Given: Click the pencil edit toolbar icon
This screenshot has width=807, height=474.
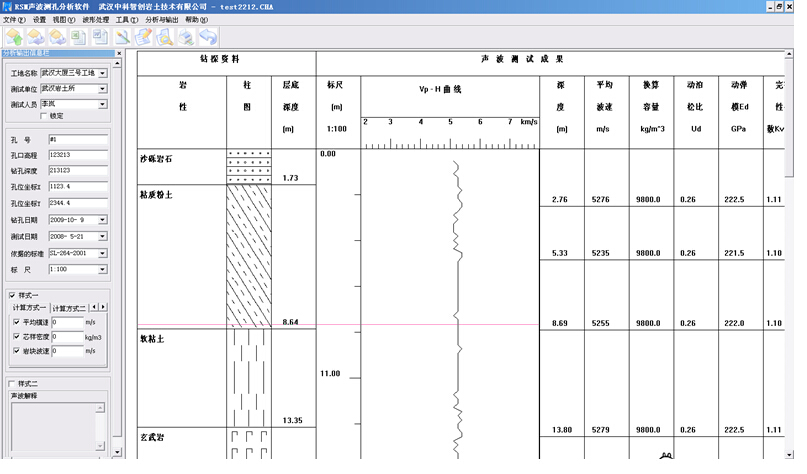Looking at the screenshot, I should pos(143,37).
